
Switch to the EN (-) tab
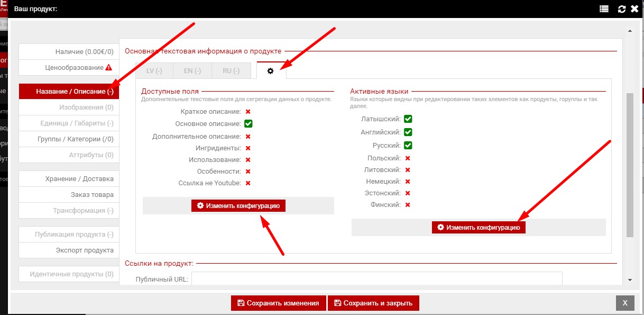click(x=192, y=71)
